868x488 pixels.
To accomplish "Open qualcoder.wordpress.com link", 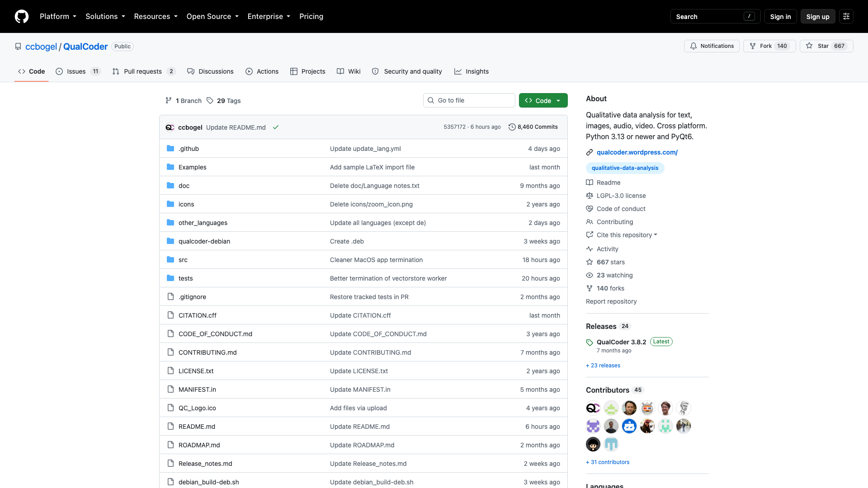I will (x=637, y=152).
